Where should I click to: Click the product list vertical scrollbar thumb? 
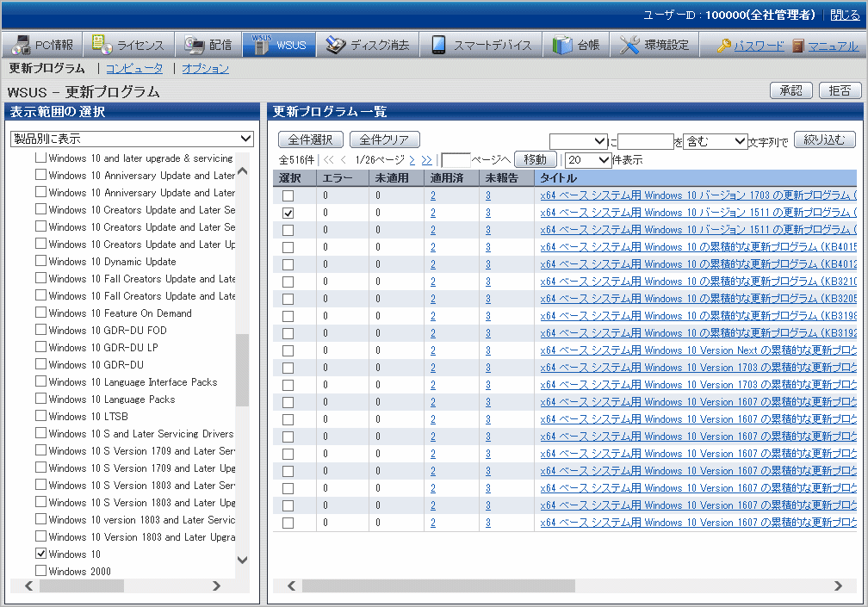(242, 369)
